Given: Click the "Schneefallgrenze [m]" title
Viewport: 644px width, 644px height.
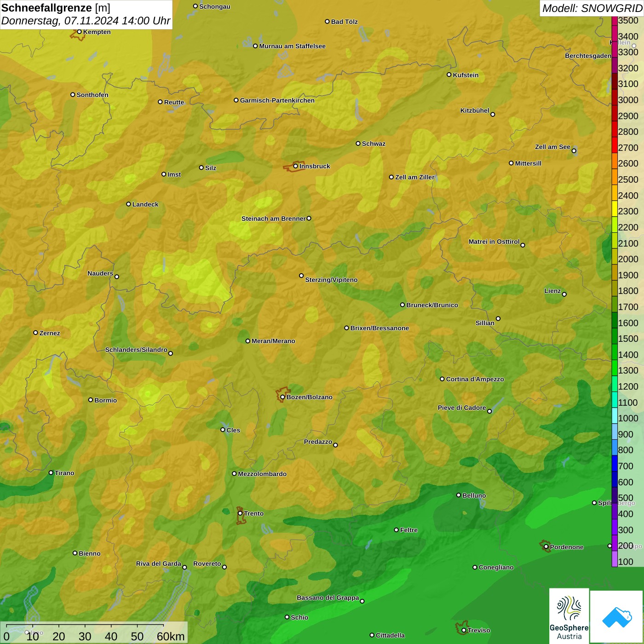Looking at the screenshot, I should click(x=56, y=8).
